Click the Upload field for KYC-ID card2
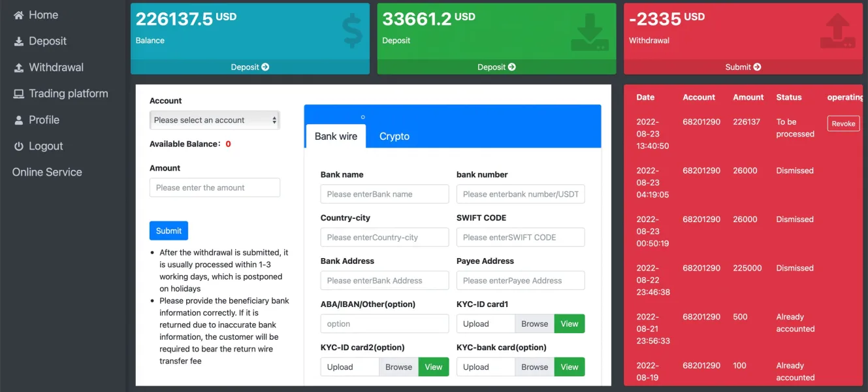Viewport: 868px width, 392px height. tap(350, 367)
